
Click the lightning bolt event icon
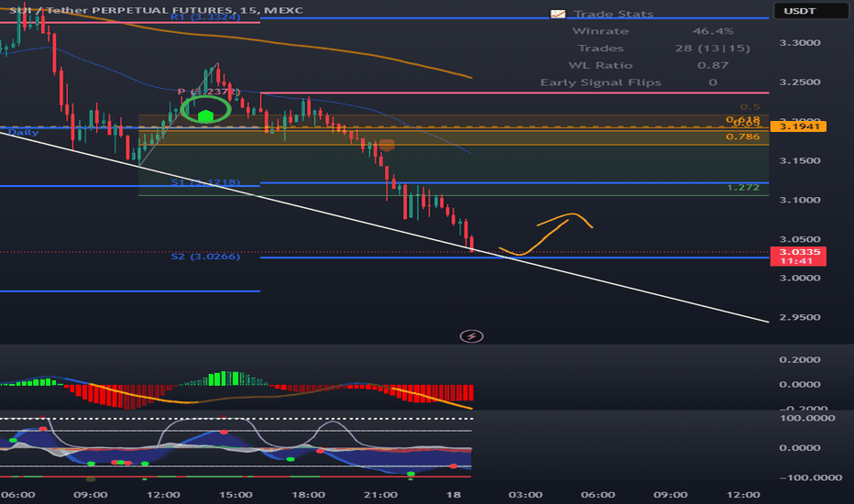point(472,336)
